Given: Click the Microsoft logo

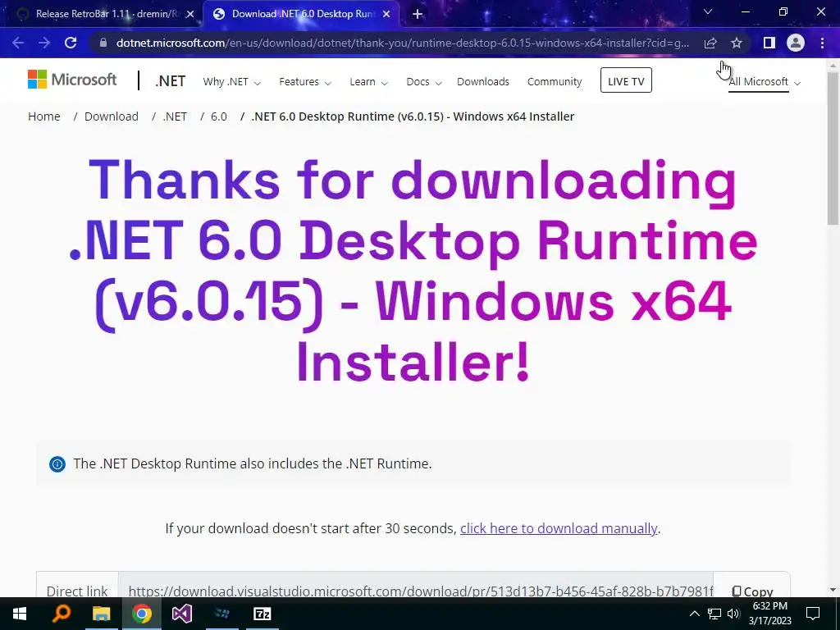Looking at the screenshot, I should pyautogui.click(x=72, y=80).
